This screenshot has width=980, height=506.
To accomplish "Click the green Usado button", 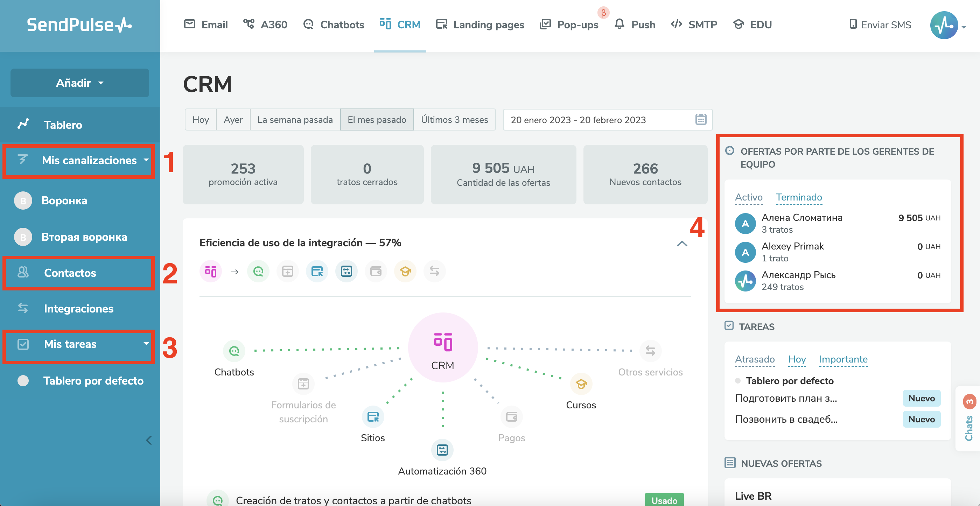I will click(x=664, y=501).
